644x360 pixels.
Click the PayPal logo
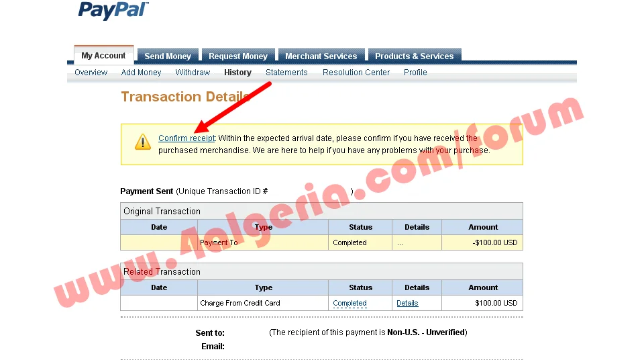pos(113,11)
